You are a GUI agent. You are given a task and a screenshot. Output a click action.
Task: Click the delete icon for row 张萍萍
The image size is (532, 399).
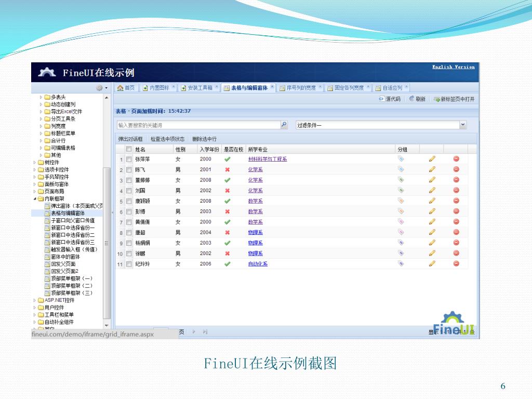(456, 159)
